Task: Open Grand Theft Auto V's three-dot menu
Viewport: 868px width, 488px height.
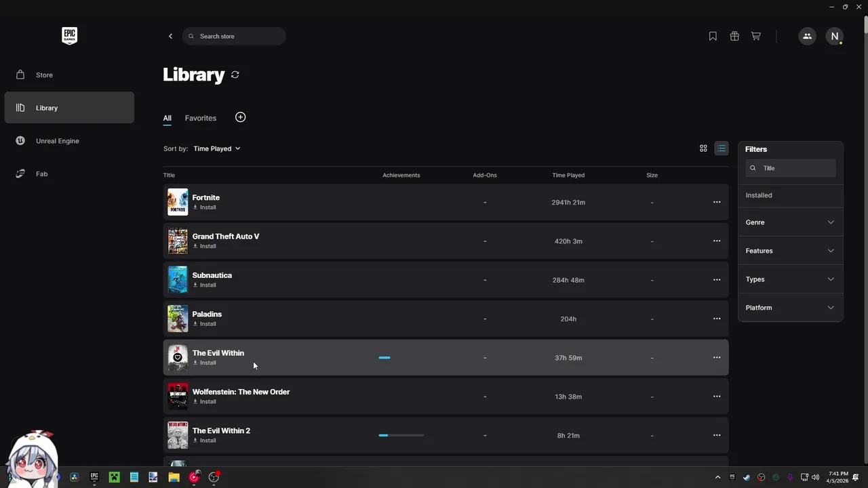Action: point(717,241)
